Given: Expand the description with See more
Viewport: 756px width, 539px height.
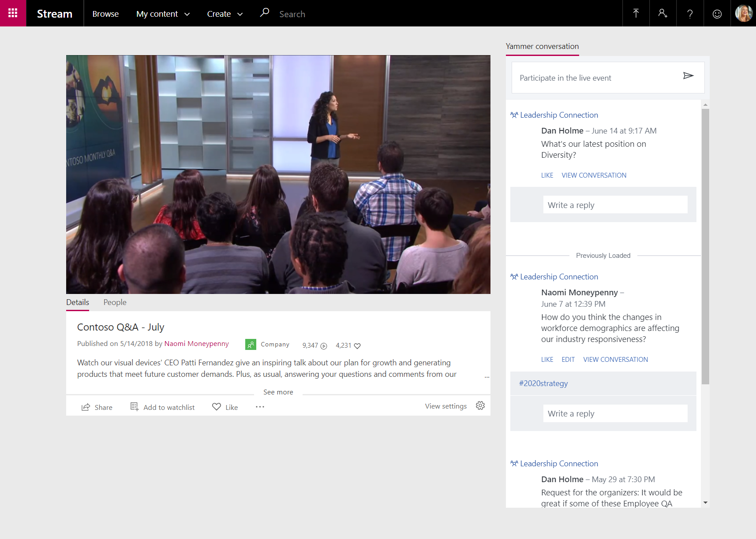Looking at the screenshot, I should click(x=278, y=392).
